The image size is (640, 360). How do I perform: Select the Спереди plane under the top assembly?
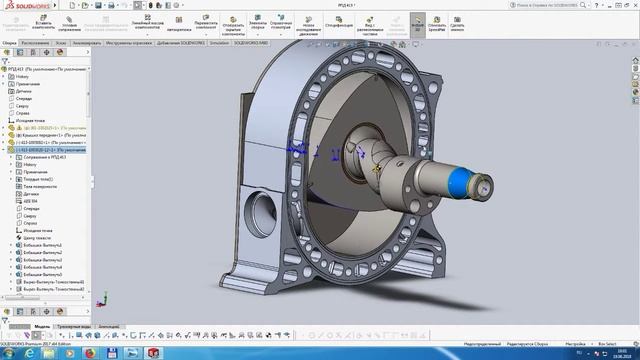[24, 99]
